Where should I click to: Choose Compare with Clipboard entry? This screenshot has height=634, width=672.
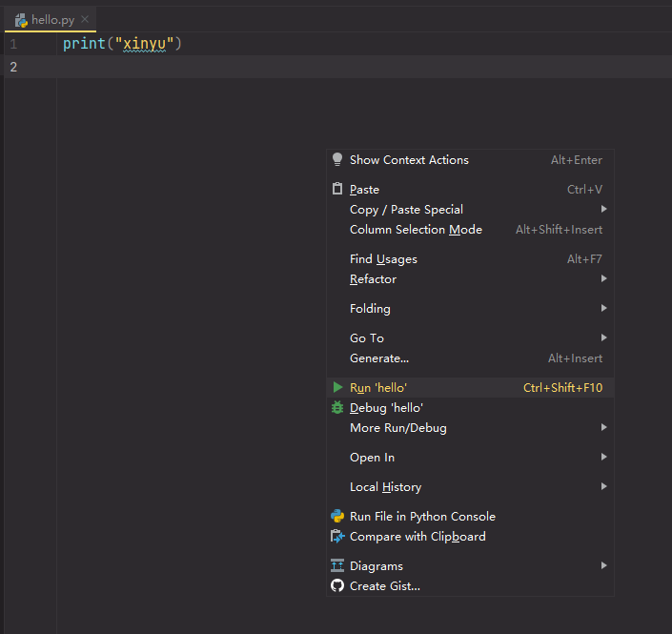click(x=471, y=536)
